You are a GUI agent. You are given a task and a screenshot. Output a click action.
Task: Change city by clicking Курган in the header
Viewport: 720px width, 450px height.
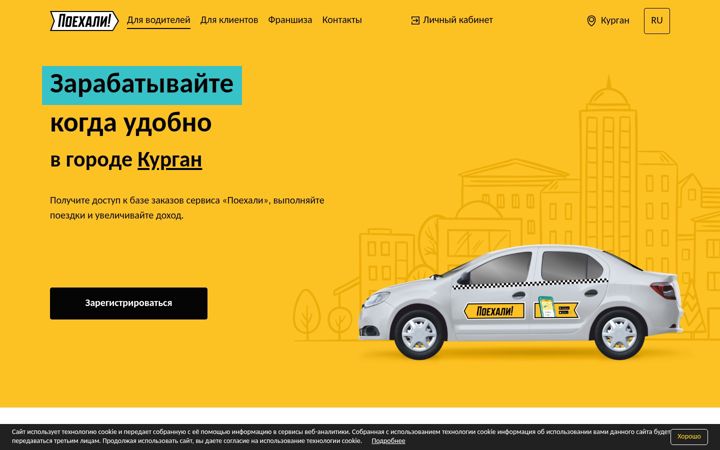click(615, 21)
